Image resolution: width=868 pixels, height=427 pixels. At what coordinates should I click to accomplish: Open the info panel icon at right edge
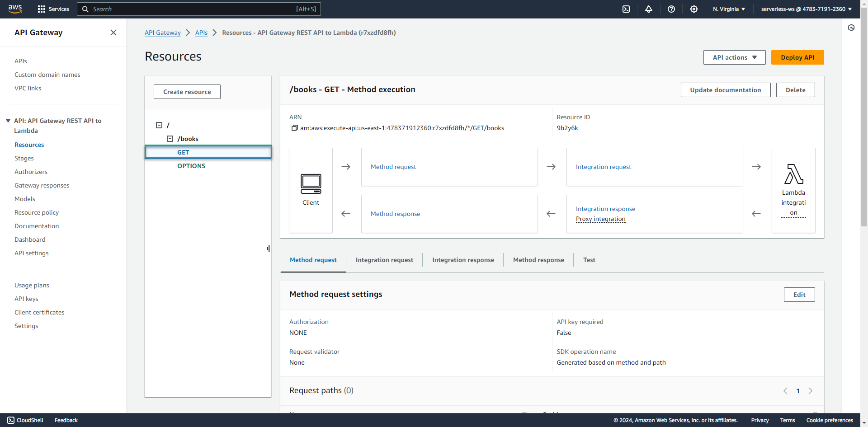pos(851,28)
